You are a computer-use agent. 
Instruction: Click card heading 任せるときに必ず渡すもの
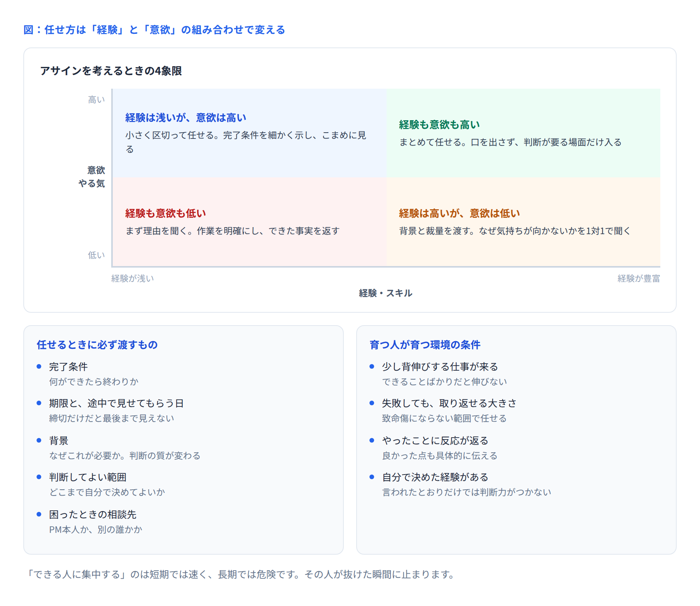click(x=97, y=345)
